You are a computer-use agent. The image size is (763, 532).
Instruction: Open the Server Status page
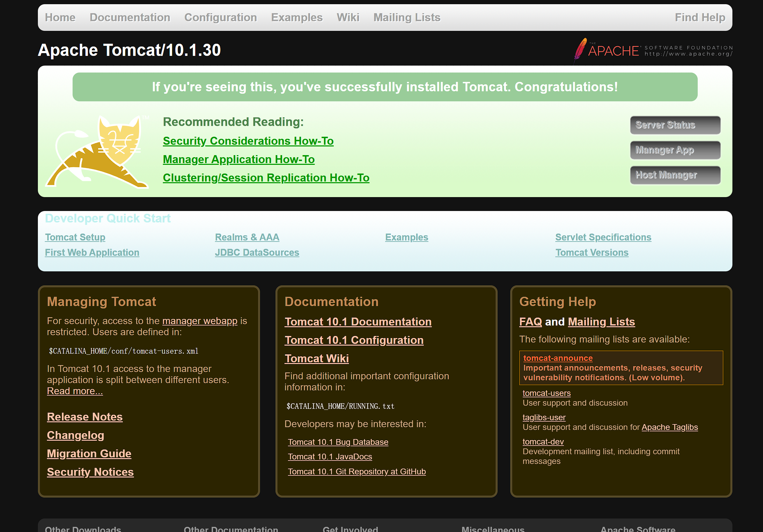click(675, 125)
